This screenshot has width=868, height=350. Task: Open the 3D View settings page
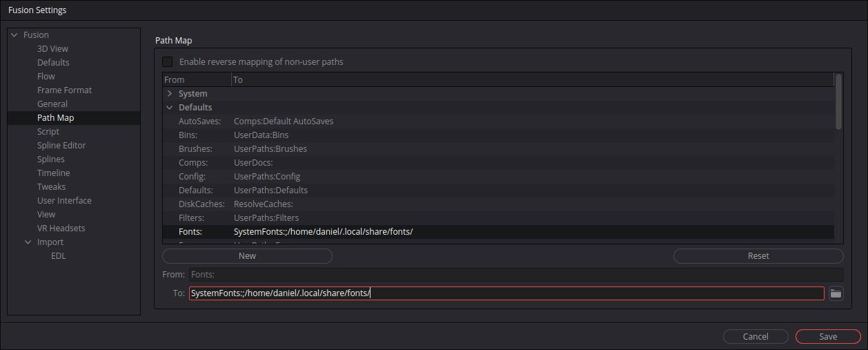coord(52,49)
